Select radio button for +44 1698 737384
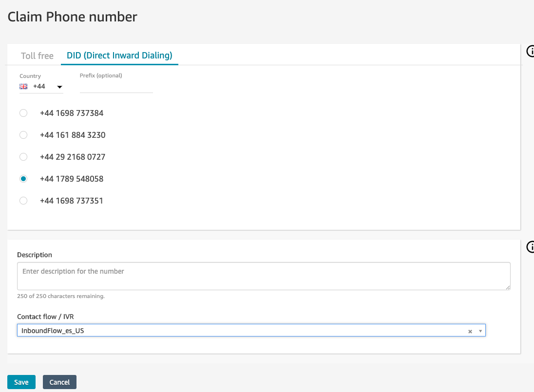 coord(23,113)
